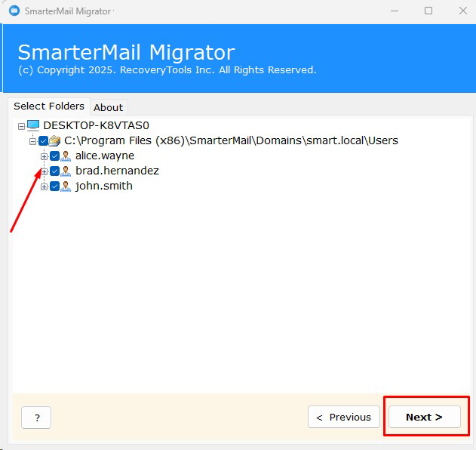
Task: Select the DESKTOP-K8VTAS0 tree label
Action: pos(97,125)
